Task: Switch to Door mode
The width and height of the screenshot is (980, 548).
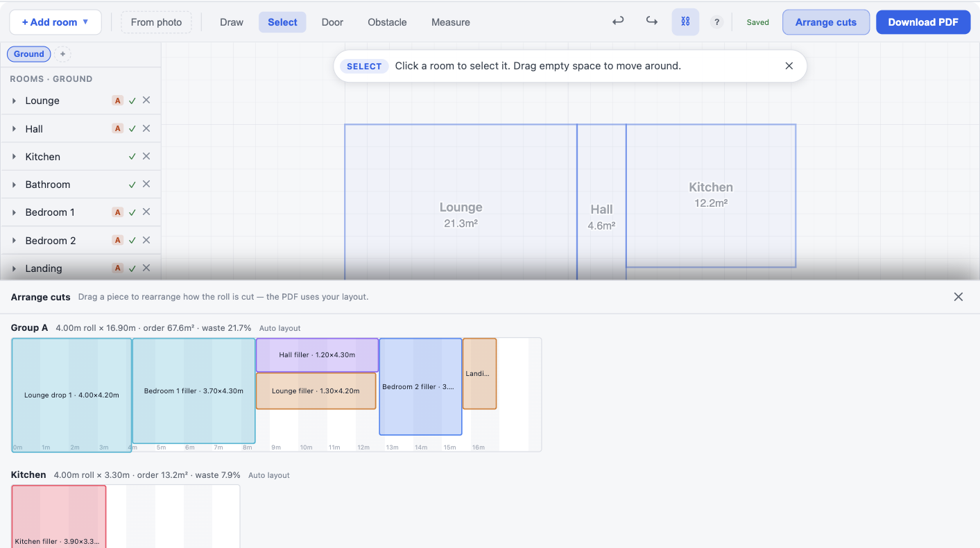Action: pos(332,22)
